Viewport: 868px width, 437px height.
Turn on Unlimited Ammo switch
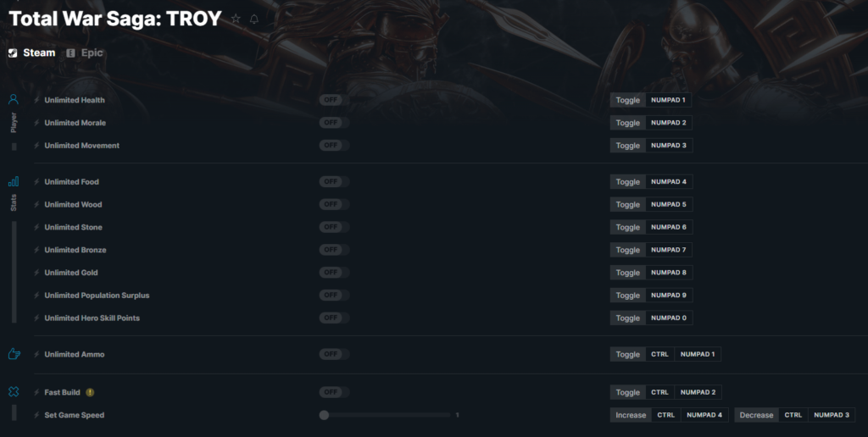click(334, 354)
